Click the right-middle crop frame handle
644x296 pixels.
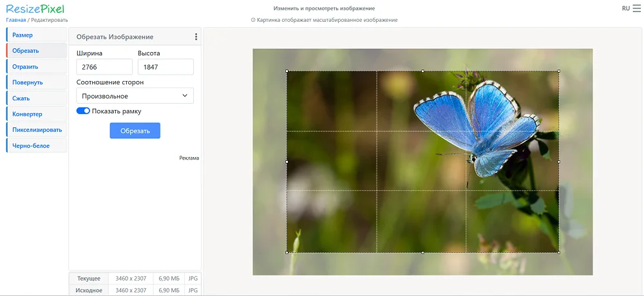[x=558, y=162]
